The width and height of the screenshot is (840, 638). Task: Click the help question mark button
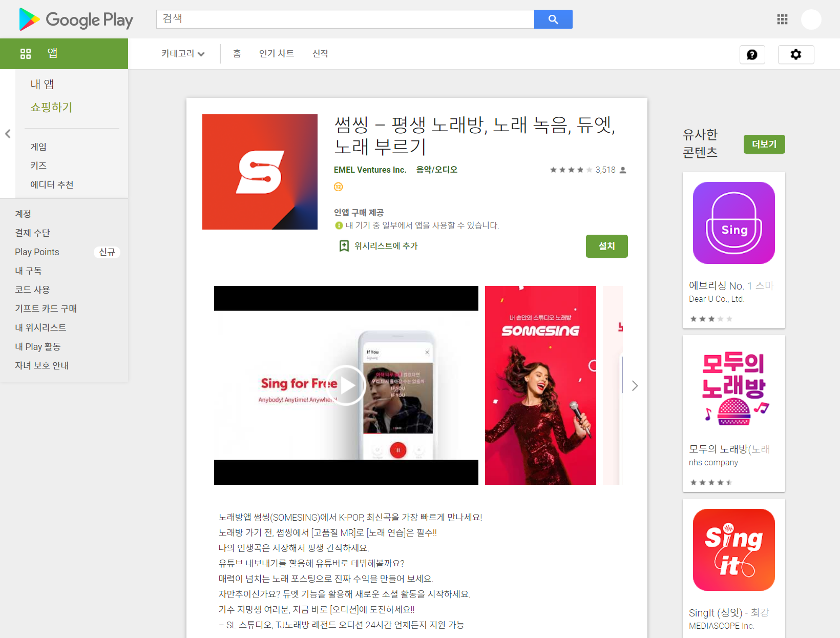point(752,54)
